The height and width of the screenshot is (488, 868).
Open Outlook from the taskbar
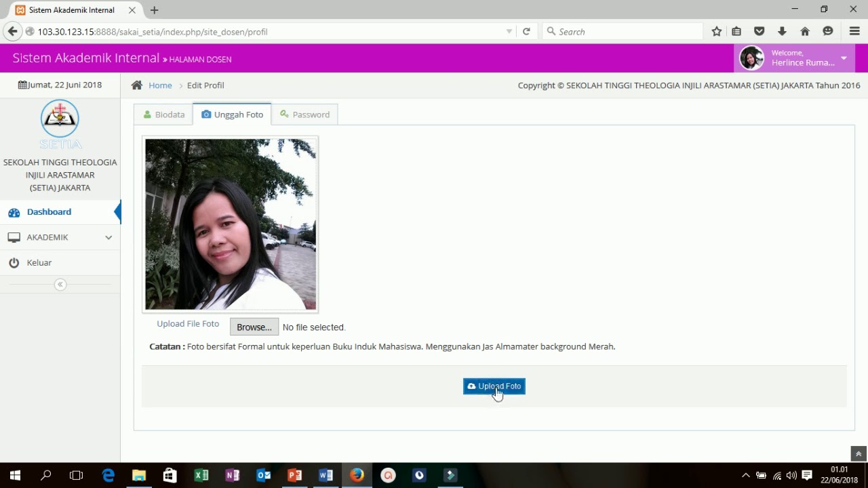tap(264, 475)
